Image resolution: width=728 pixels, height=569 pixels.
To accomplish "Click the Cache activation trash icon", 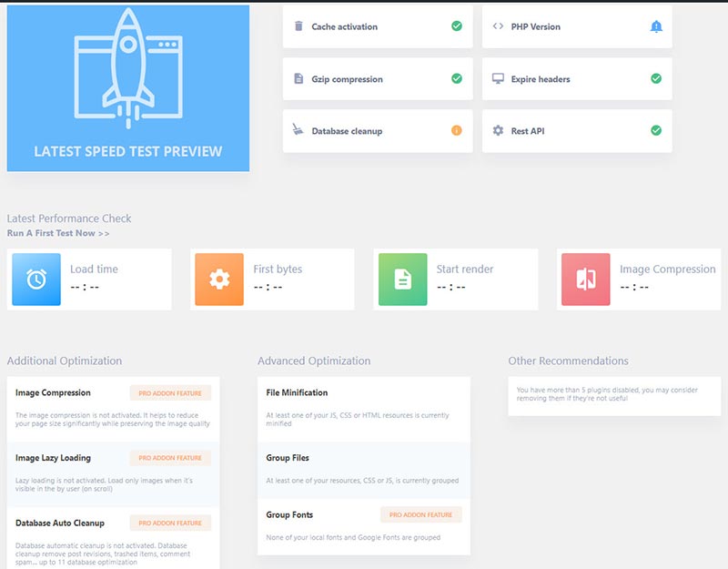I will pos(298,26).
